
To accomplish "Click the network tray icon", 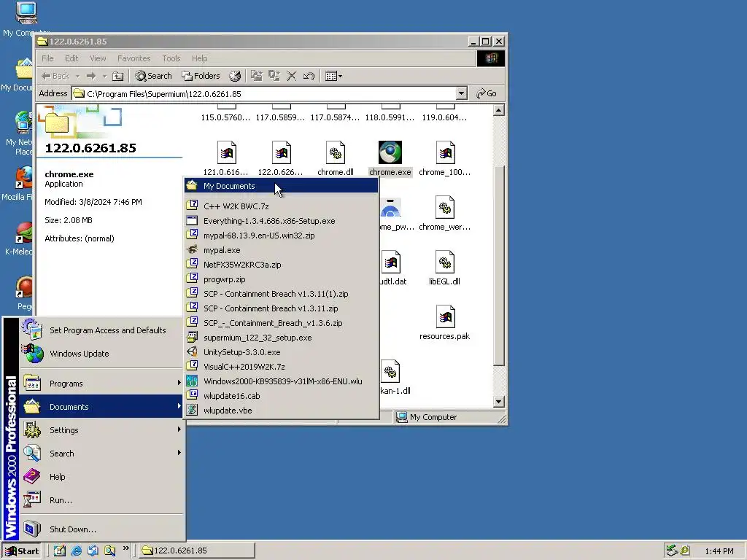I will [x=672, y=551].
